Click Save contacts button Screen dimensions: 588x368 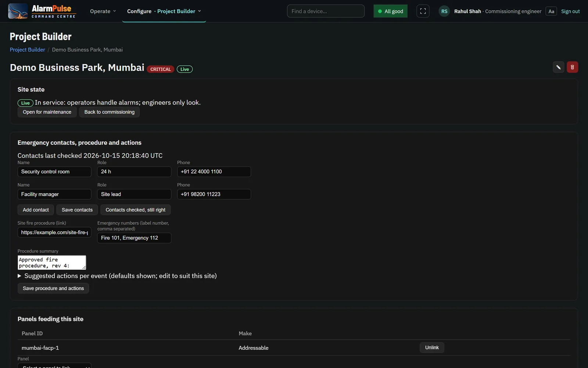77,210
